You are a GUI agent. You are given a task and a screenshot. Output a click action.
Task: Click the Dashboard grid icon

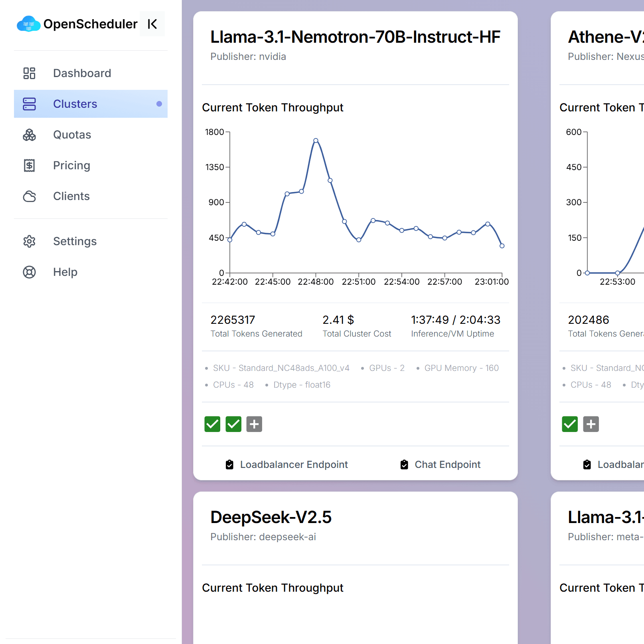(x=29, y=73)
